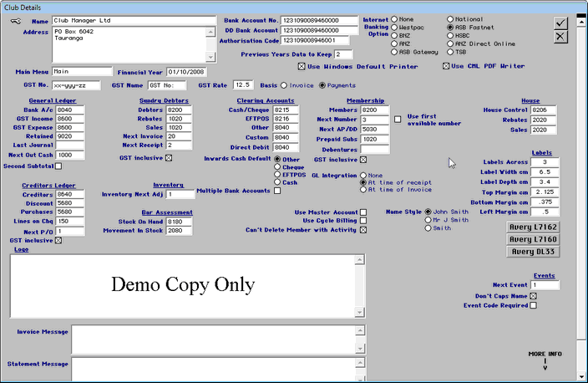
Task: Click Address box scroll up arrow
Action: (x=210, y=32)
